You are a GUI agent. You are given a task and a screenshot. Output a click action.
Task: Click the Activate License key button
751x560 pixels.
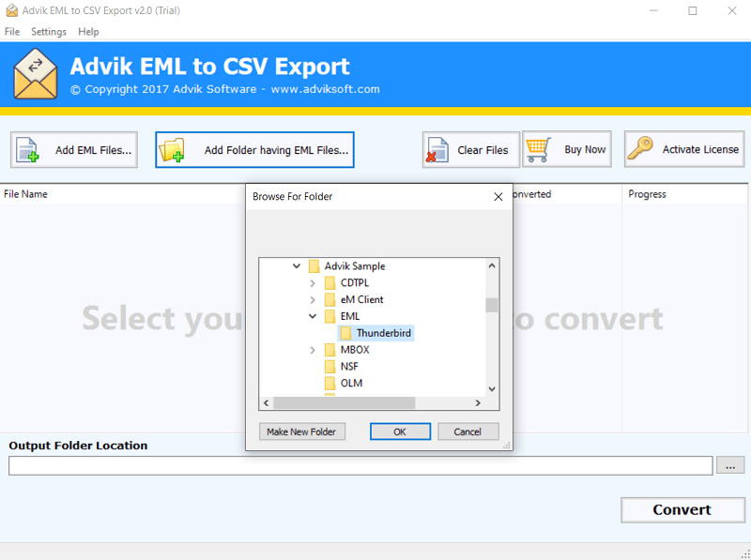coord(684,149)
